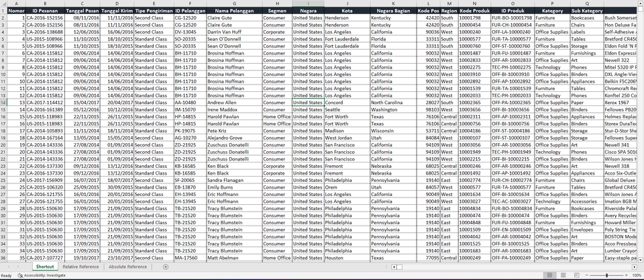
Task: Select the 98103 postal code cell
Action: coord(429,109)
